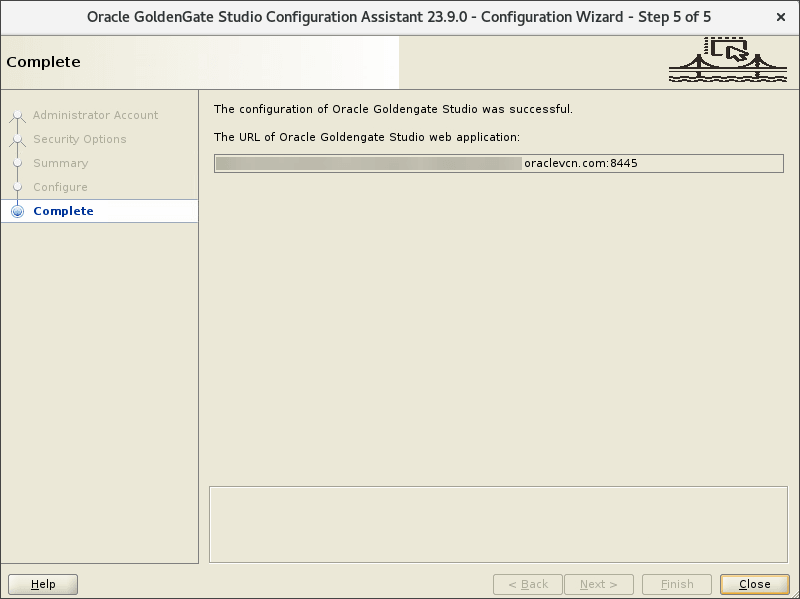Click the Configure step node icon
The height and width of the screenshot is (599, 800).
pos(17,187)
